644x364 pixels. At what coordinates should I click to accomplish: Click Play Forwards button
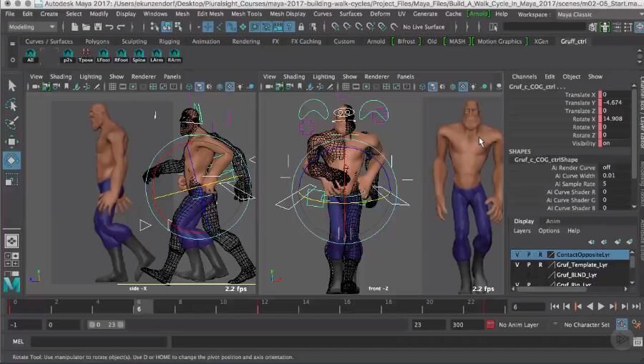pos(601,307)
